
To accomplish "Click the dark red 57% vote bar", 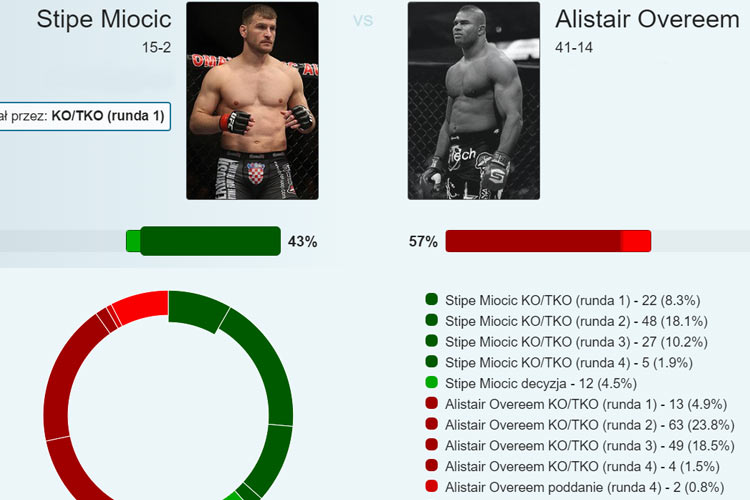I will 534,241.
